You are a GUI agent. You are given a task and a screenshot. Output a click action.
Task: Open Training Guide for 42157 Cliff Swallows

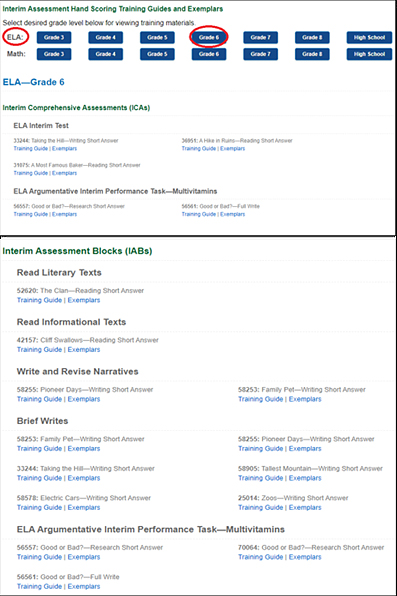tap(39, 350)
